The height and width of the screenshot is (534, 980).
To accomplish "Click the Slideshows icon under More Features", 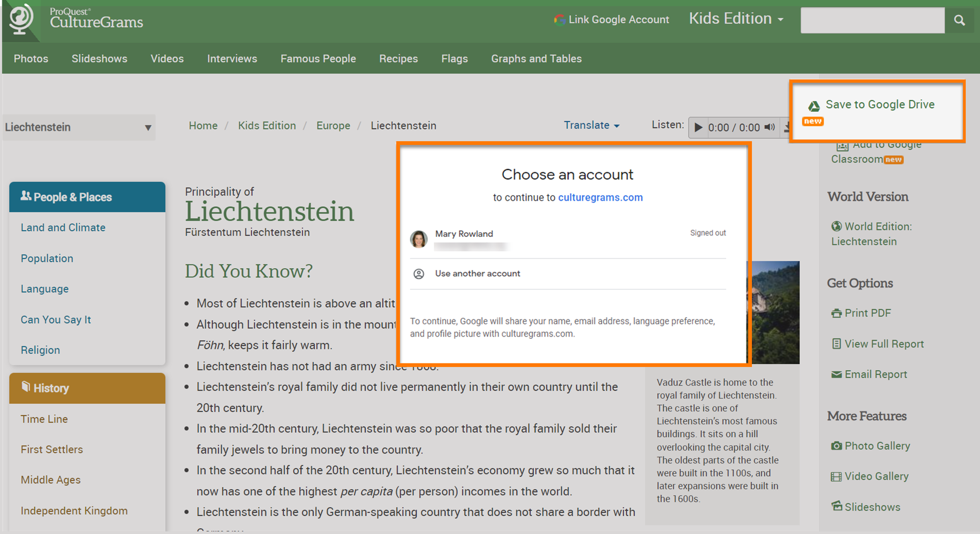I will click(836, 506).
